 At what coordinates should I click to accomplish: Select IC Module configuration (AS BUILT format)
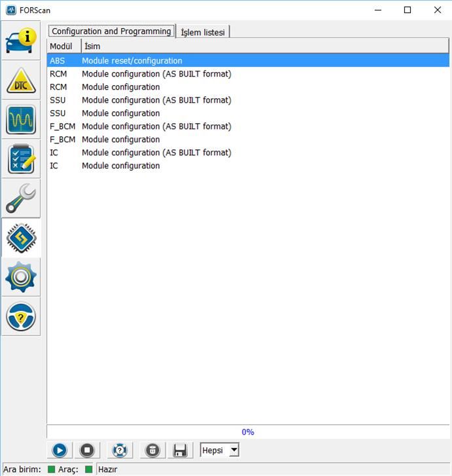(x=248, y=153)
